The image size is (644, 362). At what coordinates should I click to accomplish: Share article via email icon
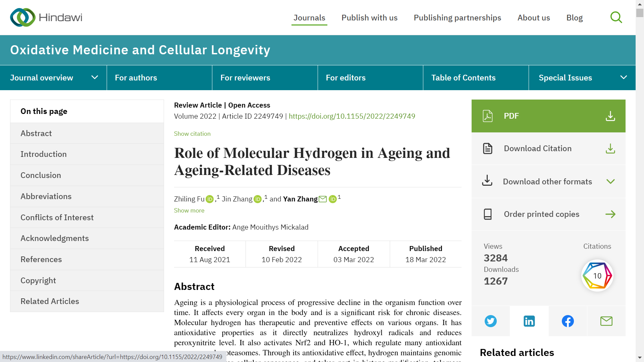coord(606,321)
